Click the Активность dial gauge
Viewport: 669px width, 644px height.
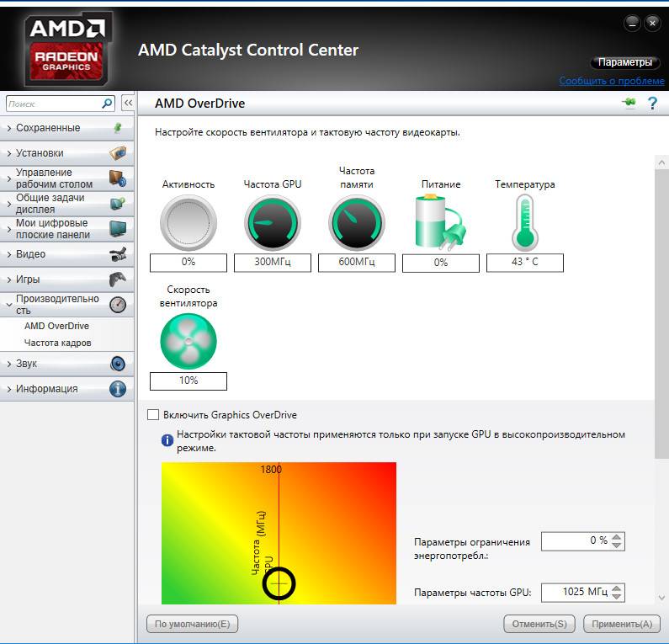click(x=188, y=223)
